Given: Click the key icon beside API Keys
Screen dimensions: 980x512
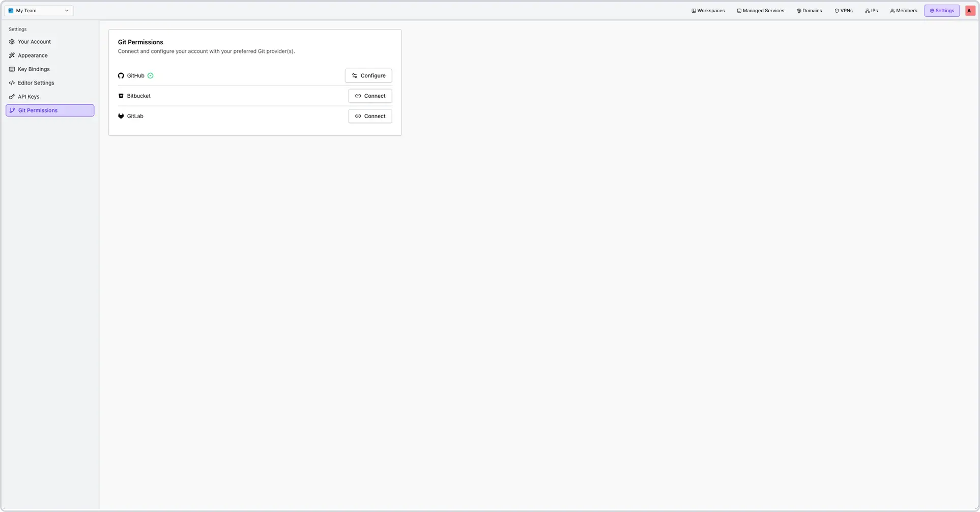Looking at the screenshot, I should pos(12,96).
